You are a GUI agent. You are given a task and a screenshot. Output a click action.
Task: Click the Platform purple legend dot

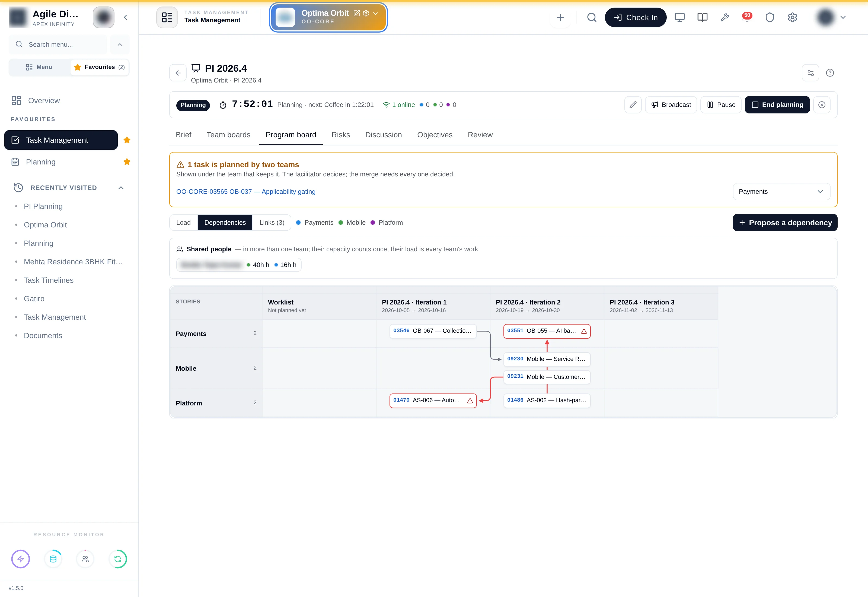[x=372, y=223]
